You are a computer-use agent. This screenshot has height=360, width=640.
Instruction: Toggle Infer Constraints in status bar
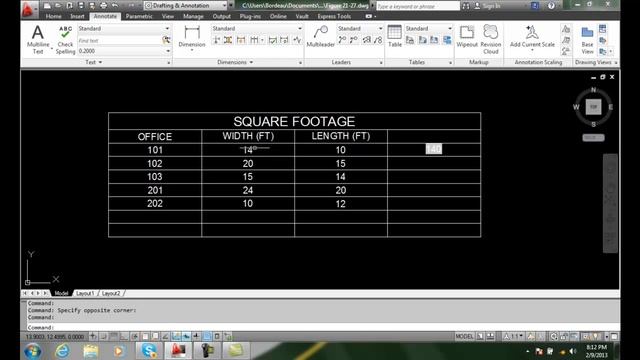click(93, 336)
